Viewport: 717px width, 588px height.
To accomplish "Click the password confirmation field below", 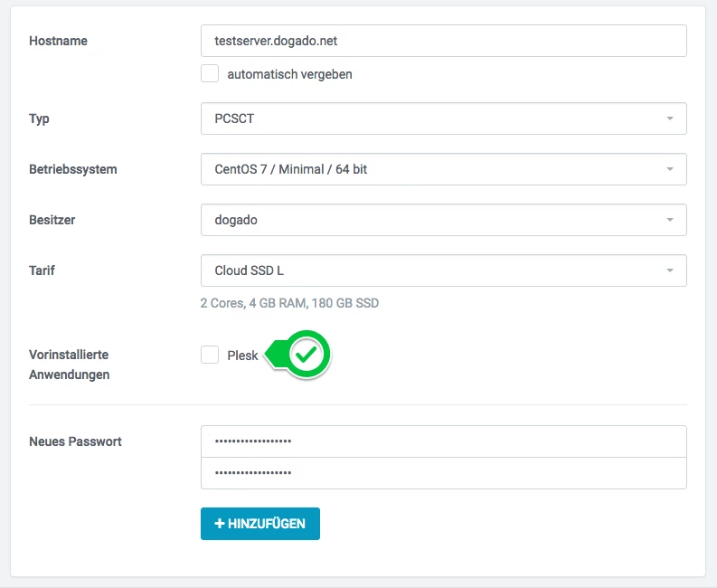I will 443,472.
